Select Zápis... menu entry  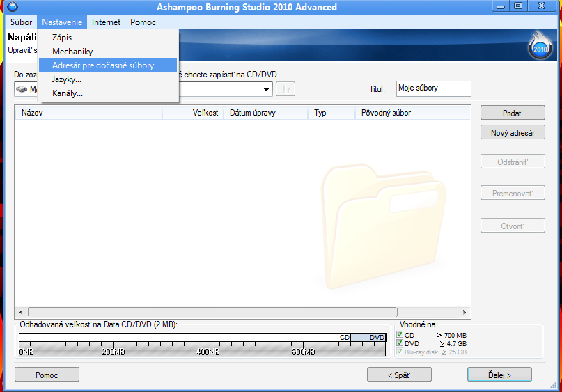click(107, 38)
